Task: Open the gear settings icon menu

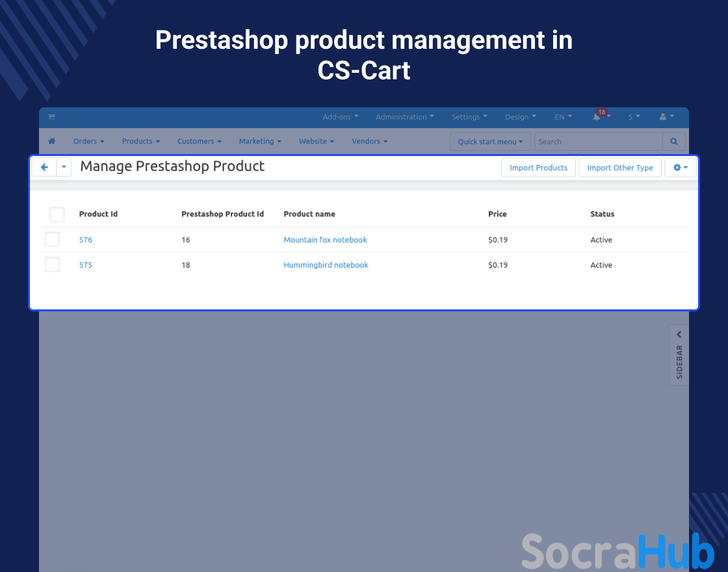Action: (680, 168)
